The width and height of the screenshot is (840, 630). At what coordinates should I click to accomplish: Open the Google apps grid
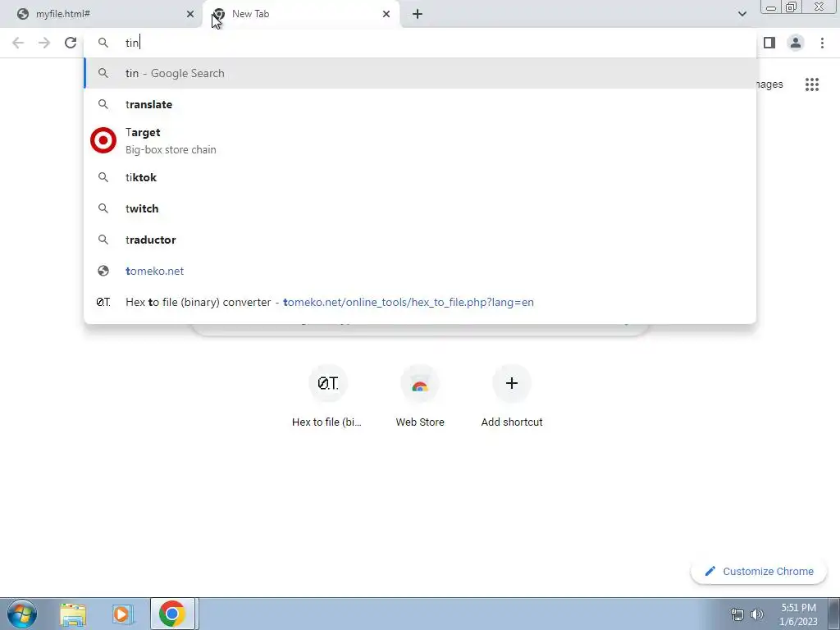coord(811,84)
